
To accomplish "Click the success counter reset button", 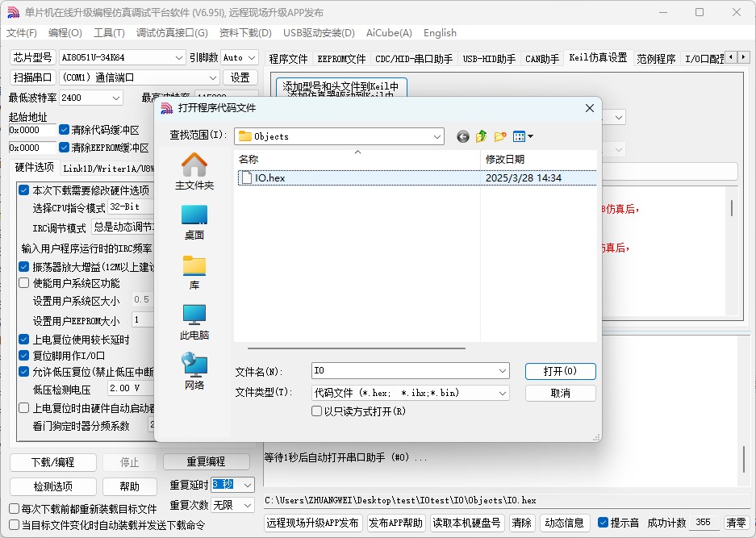I will coord(736,523).
